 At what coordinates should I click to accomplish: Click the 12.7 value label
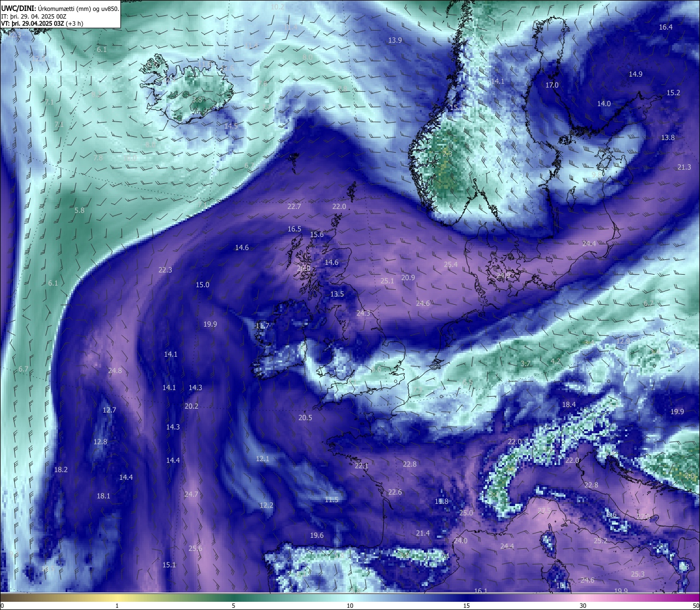pyautogui.click(x=109, y=410)
